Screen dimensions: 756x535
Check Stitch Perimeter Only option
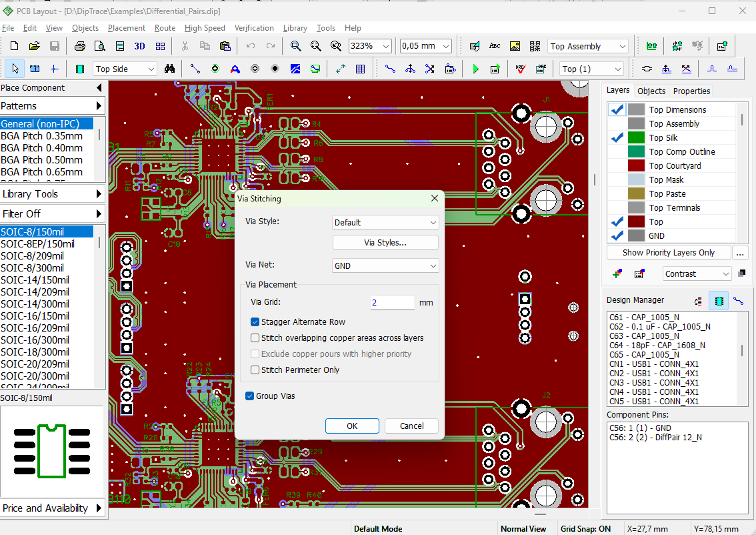(x=255, y=370)
